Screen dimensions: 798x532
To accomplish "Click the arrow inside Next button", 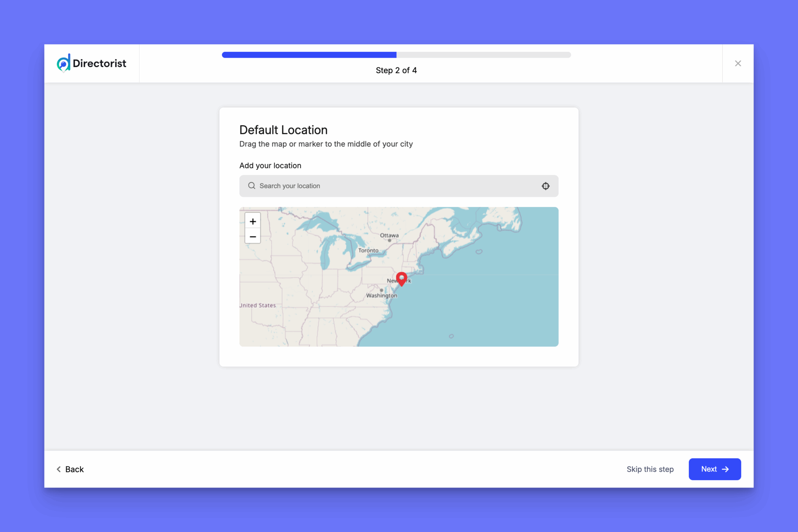I will tap(725, 469).
